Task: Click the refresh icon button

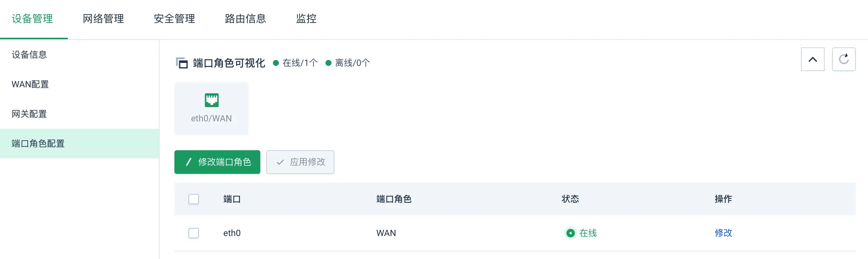Action: 844,59
